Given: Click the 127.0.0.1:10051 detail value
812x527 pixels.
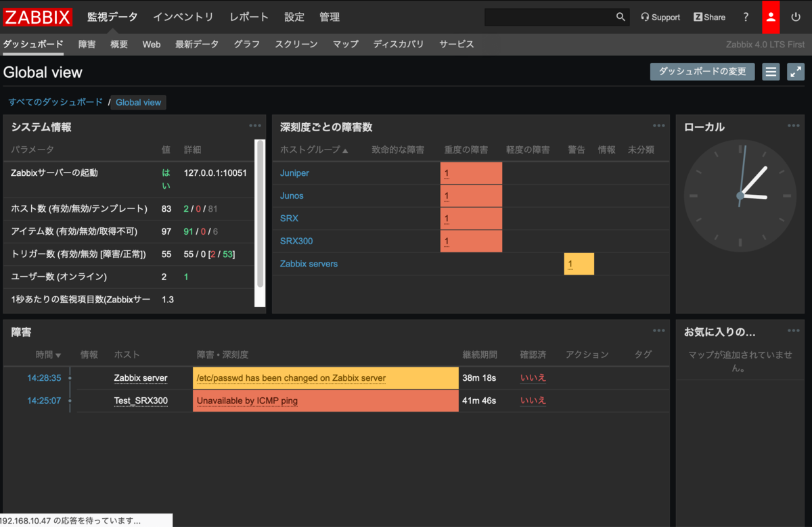Looking at the screenshot, I should point(215,173).
